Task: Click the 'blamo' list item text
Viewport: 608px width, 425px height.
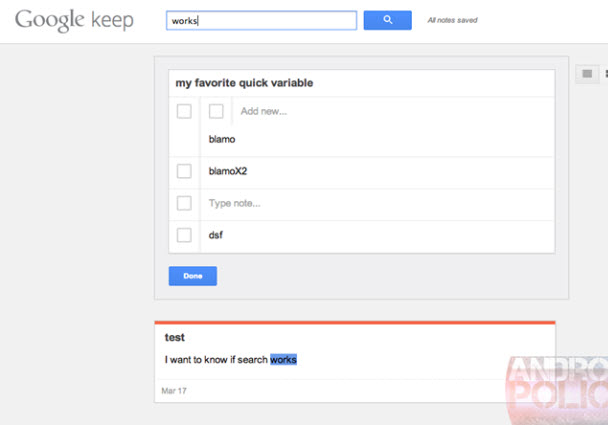Action: [x=221, y=139]
